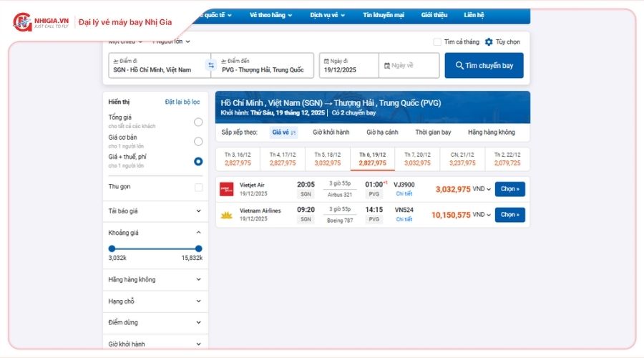
Task: Click the Khoảng giá slider track
Action: point(155,248)
